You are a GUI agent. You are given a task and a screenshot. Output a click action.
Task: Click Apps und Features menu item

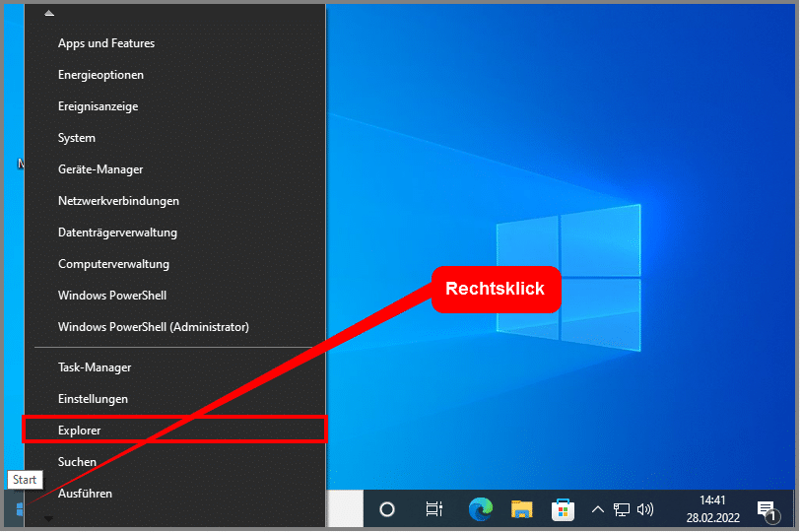pos(106,43)
